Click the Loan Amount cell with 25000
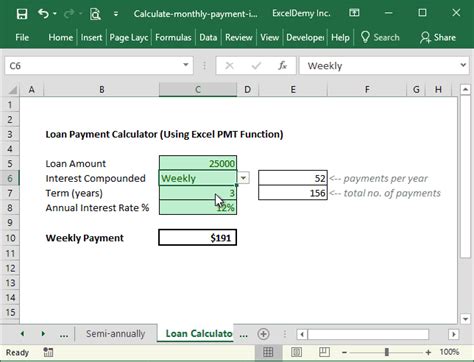Image resolution: width=474 pixels, height=362 pixels. (x=198, y=163)
